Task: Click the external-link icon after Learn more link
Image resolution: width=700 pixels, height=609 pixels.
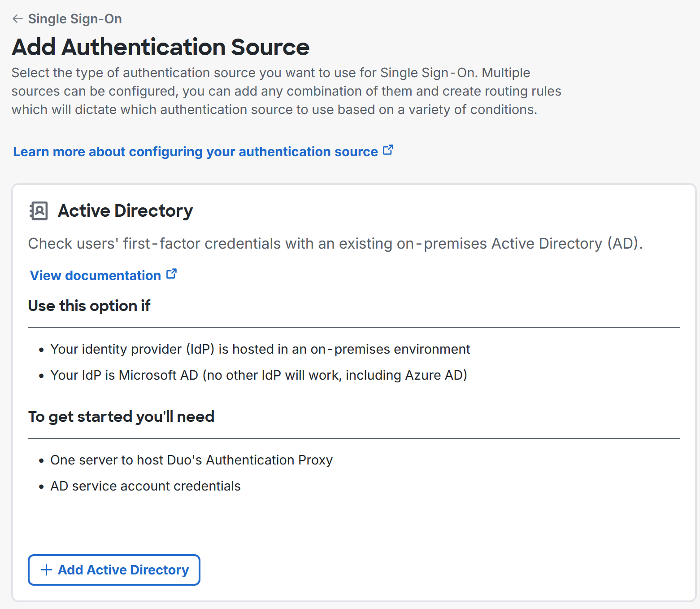Action: [388, 149]
